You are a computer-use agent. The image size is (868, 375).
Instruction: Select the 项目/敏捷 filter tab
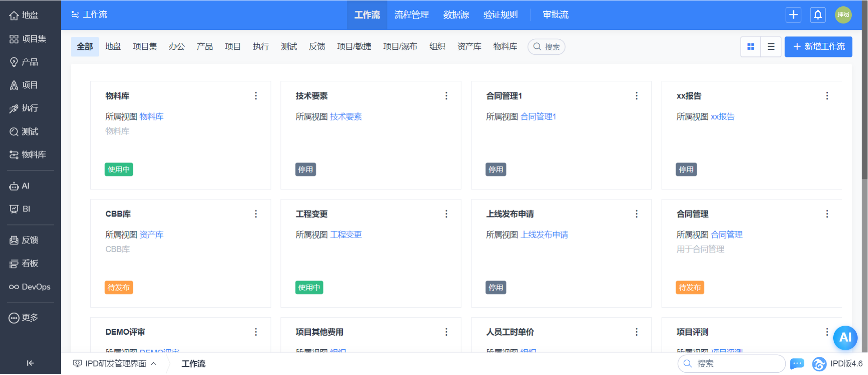354,47
